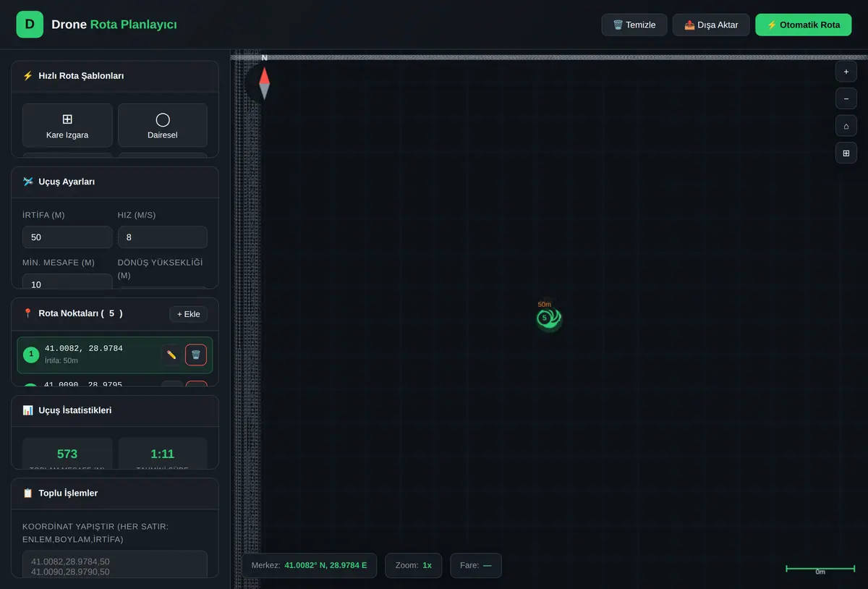
Task: Focus the Hız (M/S) input field
Action: tap(163, 237)
